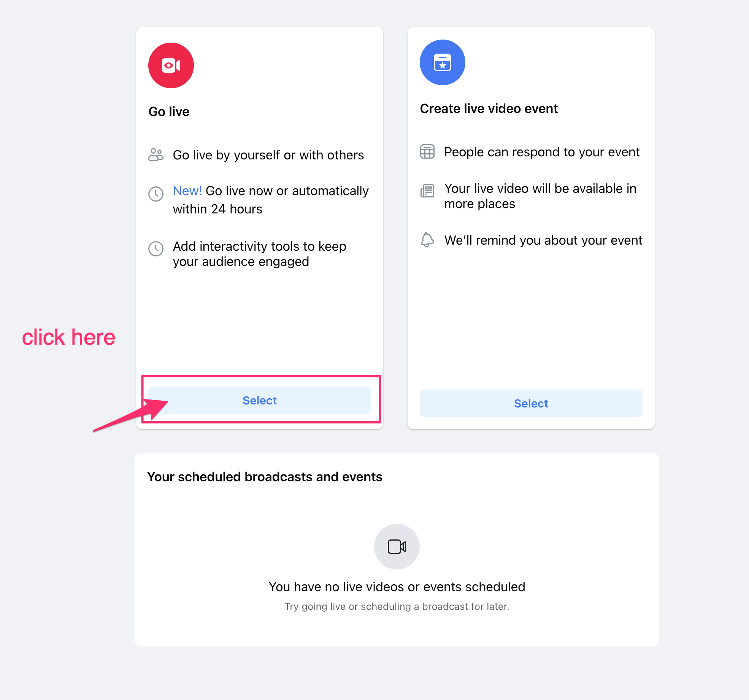
Task: Open Create Live Video Event card options
Action: coord(532,402)
